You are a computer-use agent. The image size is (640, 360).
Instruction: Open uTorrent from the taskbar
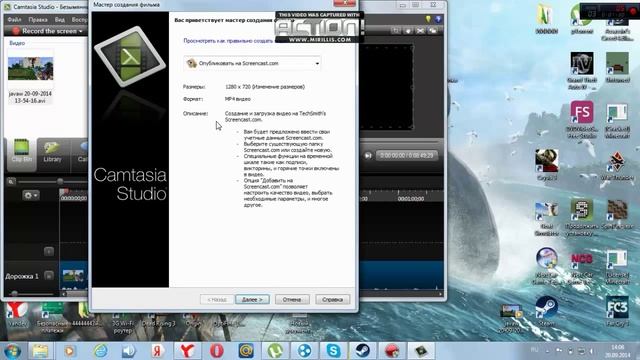276,351
